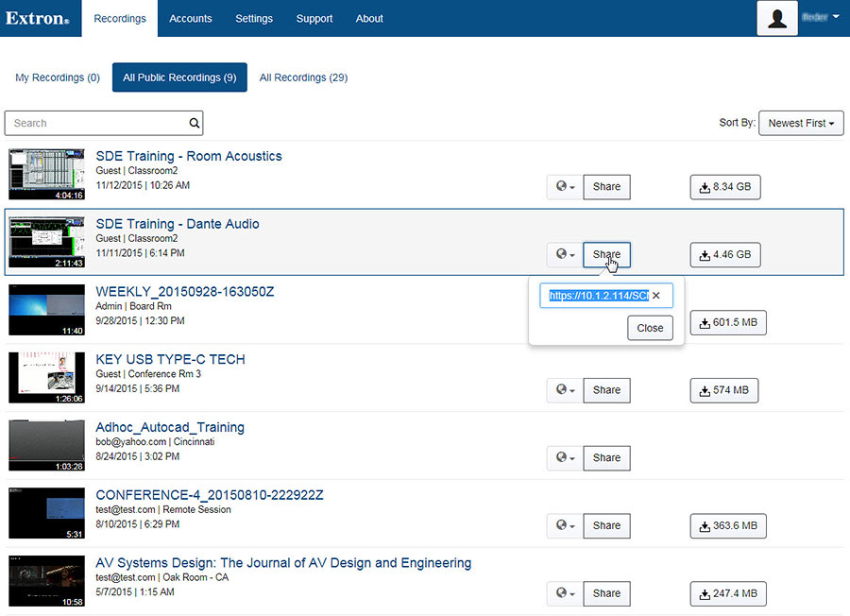This screenshot has width=850, height=616.
Task: Open the Settings navigation menu
Action: tap(254, 18)
